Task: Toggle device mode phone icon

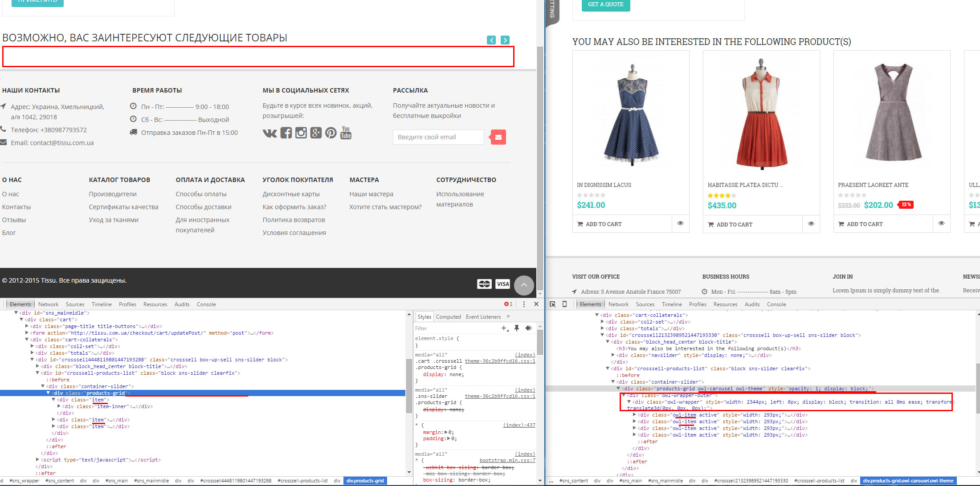Action: click(564, 304)
